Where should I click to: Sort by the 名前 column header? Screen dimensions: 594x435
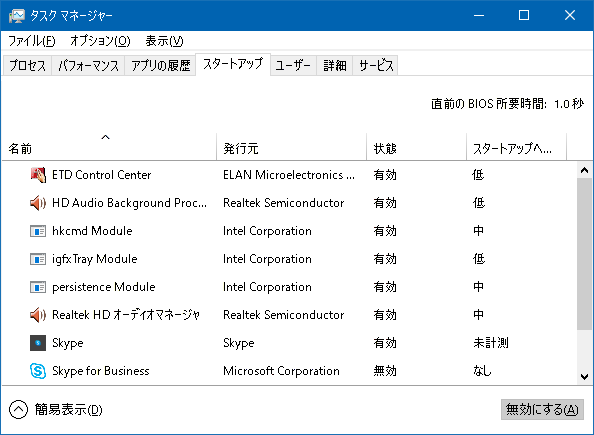109,147
